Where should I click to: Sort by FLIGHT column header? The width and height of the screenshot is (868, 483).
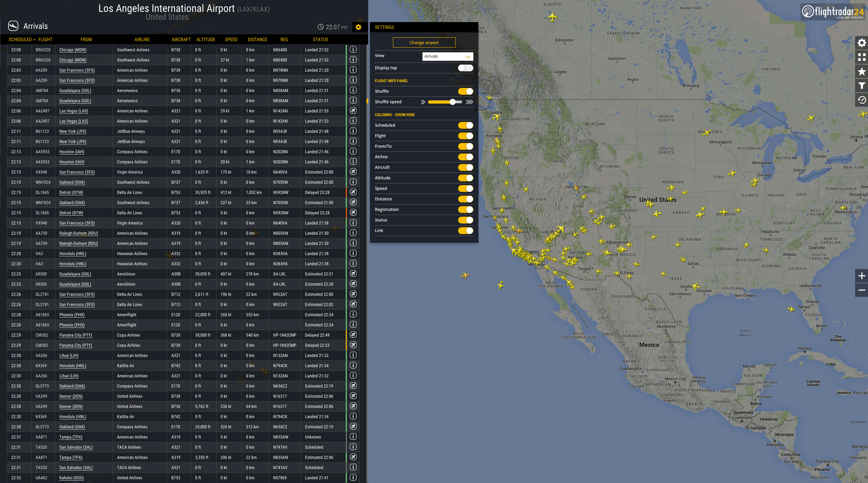tap(45, 40)
